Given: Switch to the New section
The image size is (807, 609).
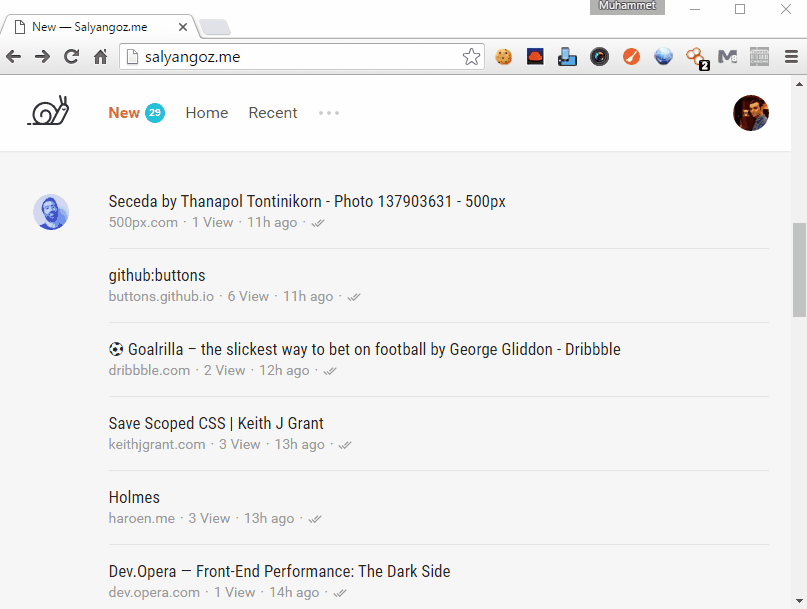Looking at the screenshot, I should 124,113.
